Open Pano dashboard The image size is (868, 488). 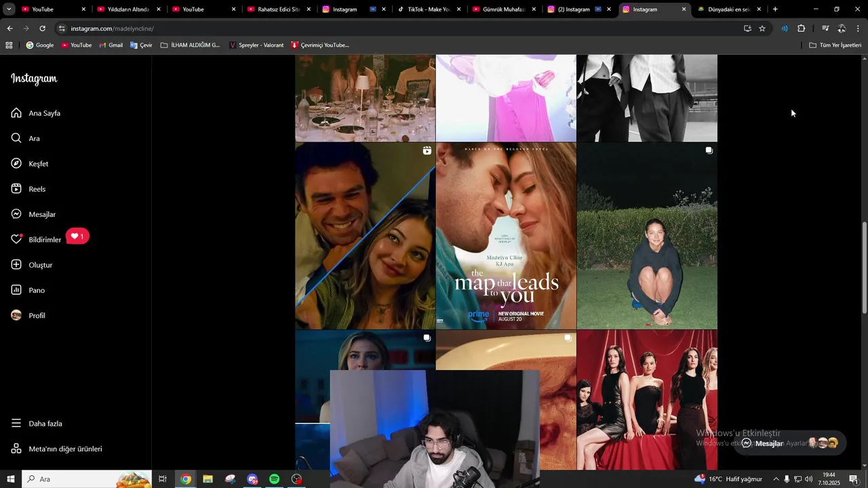tap(28, 290)
